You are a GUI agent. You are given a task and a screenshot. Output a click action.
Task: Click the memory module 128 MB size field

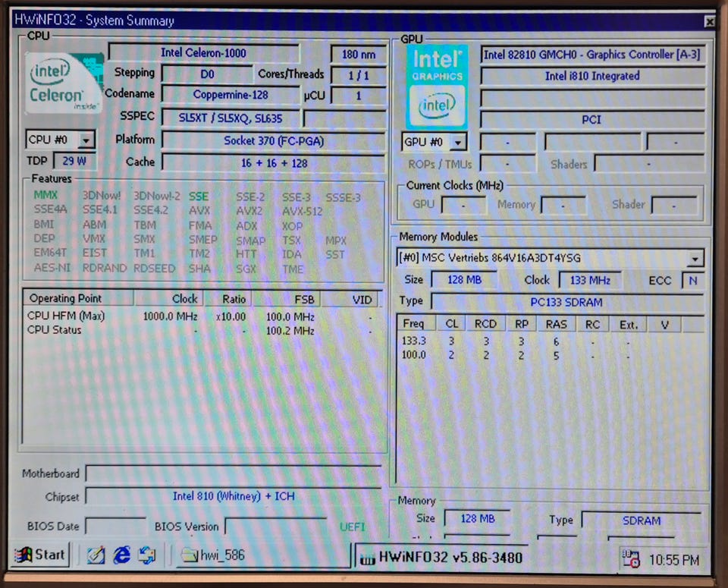click(x=464, y=280)
